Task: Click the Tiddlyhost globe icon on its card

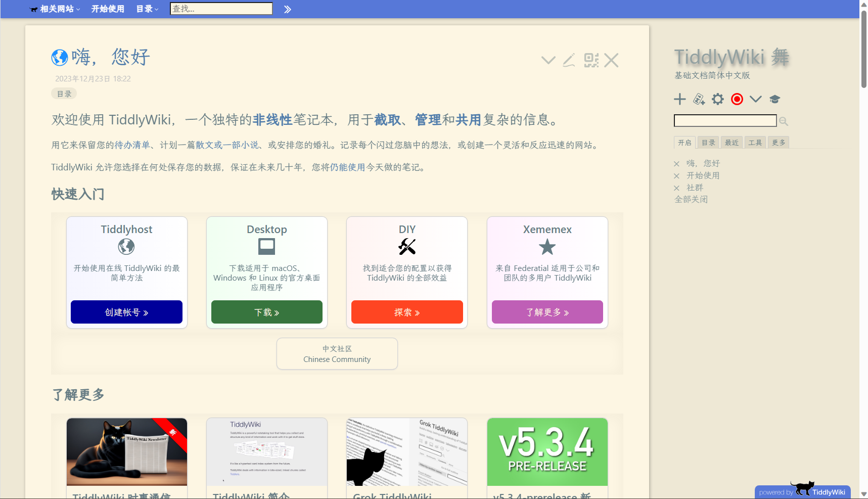Action: click(x=126, y=247)
